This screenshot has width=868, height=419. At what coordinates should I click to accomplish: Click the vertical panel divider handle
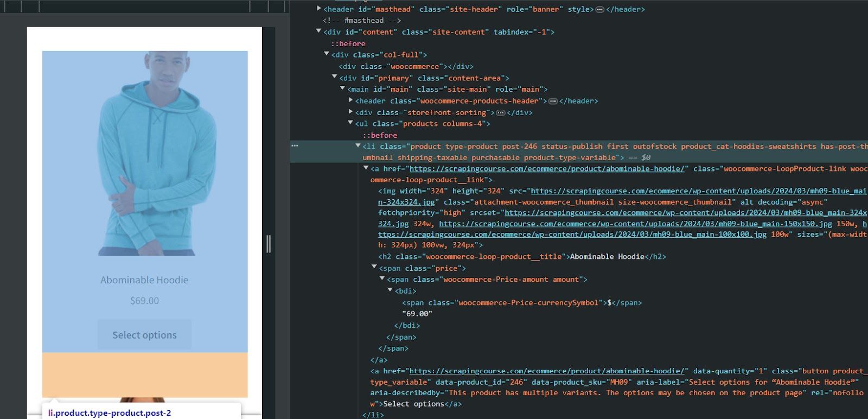coord(269,244)
